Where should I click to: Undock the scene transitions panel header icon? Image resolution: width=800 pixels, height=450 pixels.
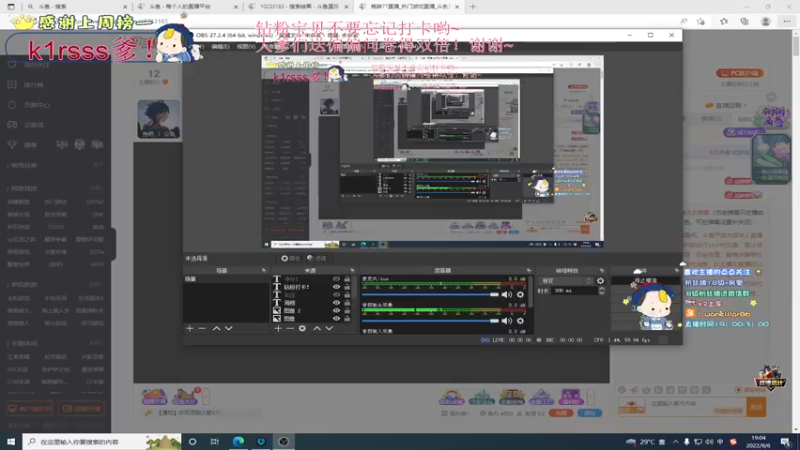coord(602,270)
